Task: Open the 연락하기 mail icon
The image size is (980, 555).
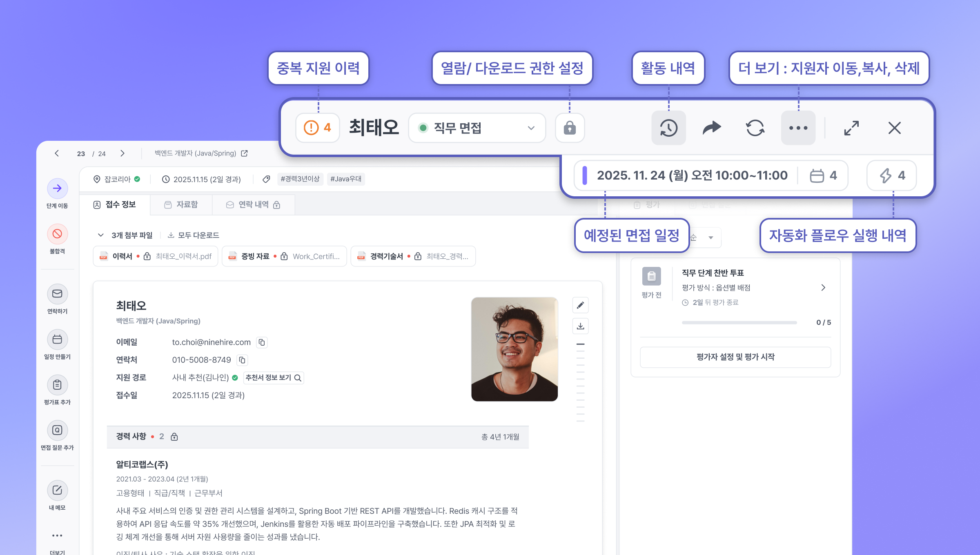Action: pos(57,294)
